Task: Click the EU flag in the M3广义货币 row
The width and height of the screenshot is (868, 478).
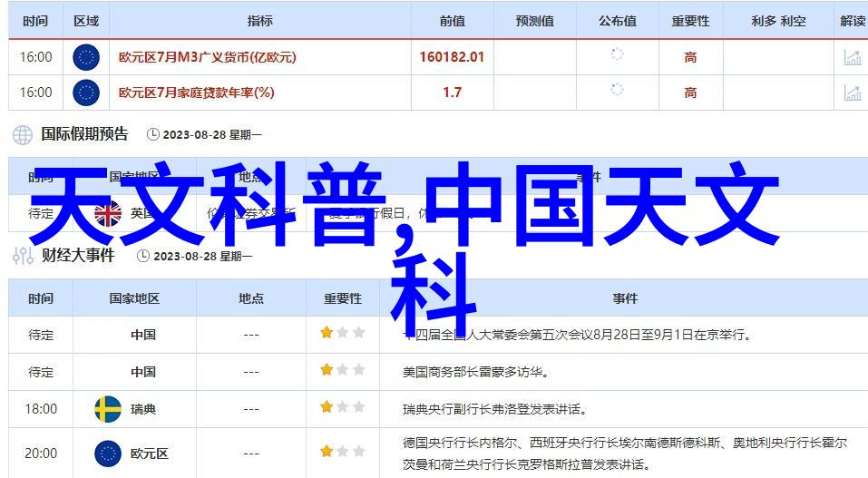Action: click(x=85, y=57)
